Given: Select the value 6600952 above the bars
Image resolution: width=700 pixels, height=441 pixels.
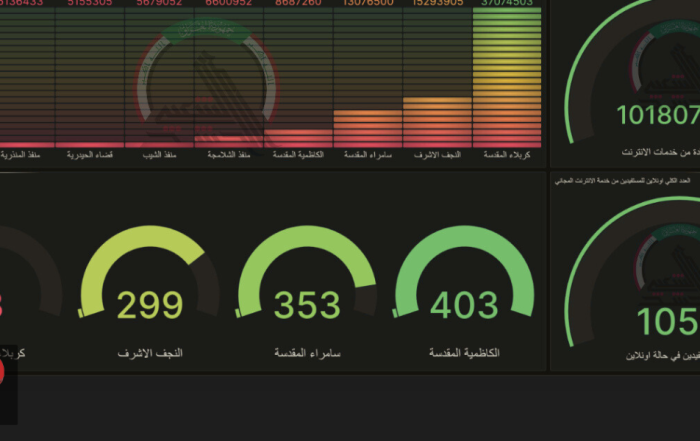Looking at the screenshot, I should pos(229,3).
